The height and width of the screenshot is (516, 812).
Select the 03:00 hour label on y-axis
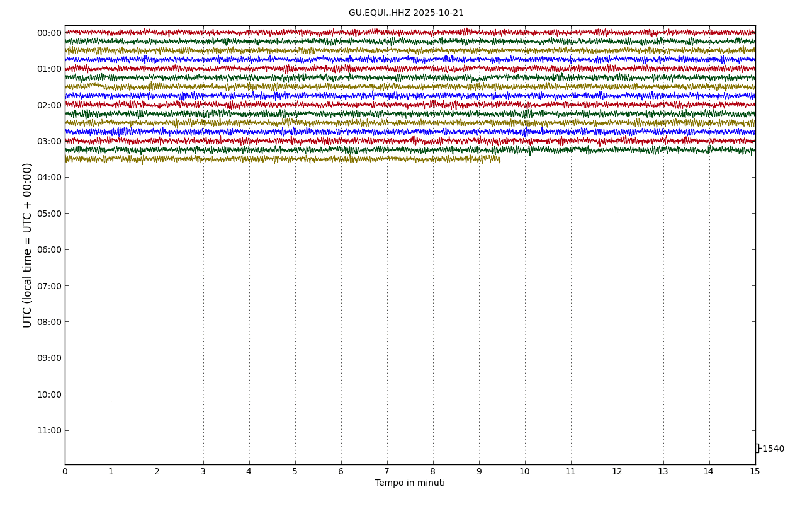(49, 142)
